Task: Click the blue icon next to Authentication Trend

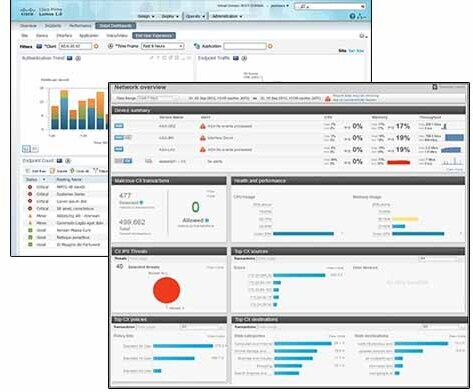Action: (x=70, y=58)
